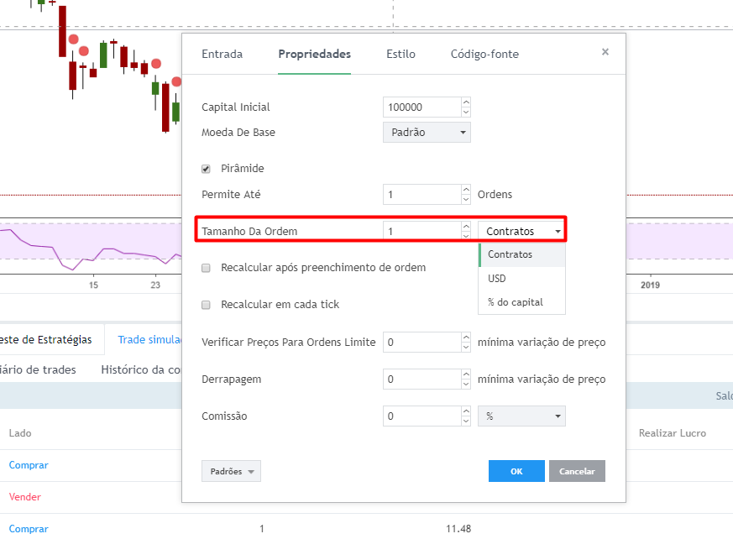The height and width of the screenshot is (560, 733).
Task: Confirm settings with the OK button
Action: click(516, 471)
